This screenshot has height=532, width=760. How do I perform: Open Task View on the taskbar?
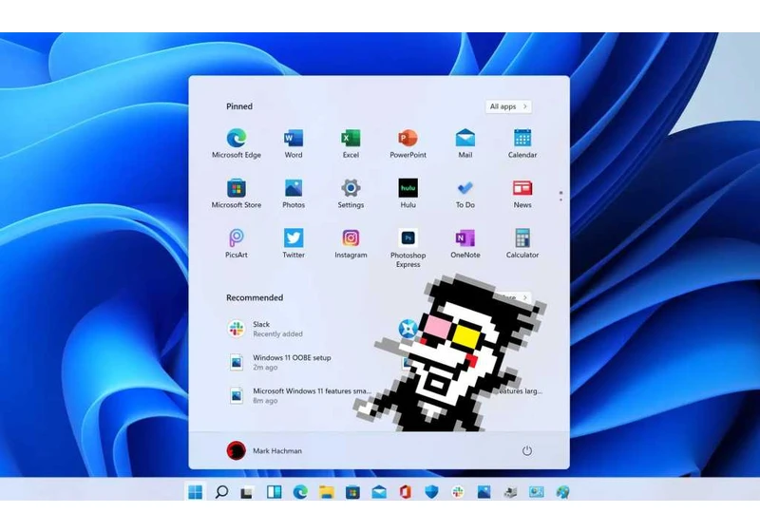247,492
